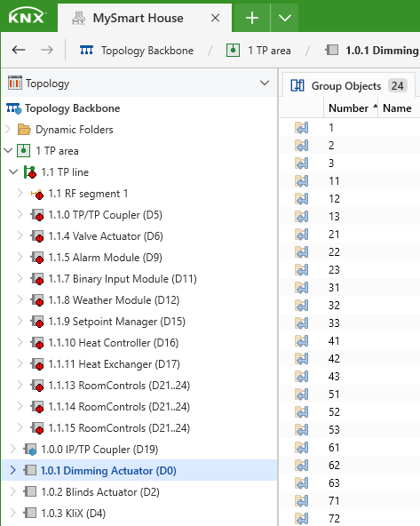
Task: Collapse the 1 TP area node
Action: [x=8, y=151]
